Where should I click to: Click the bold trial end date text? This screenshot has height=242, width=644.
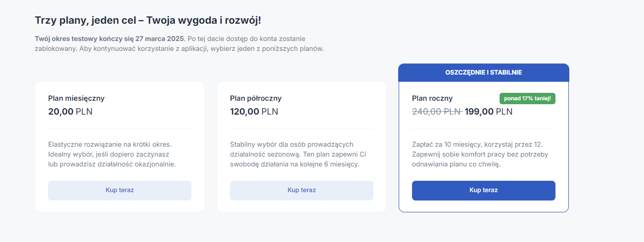[109, 39]
